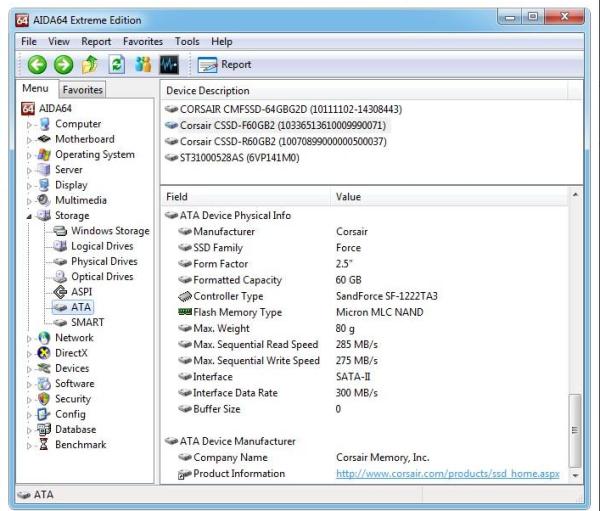
Task: Expand the DirectX tree node
Action: tap(29, 354)
